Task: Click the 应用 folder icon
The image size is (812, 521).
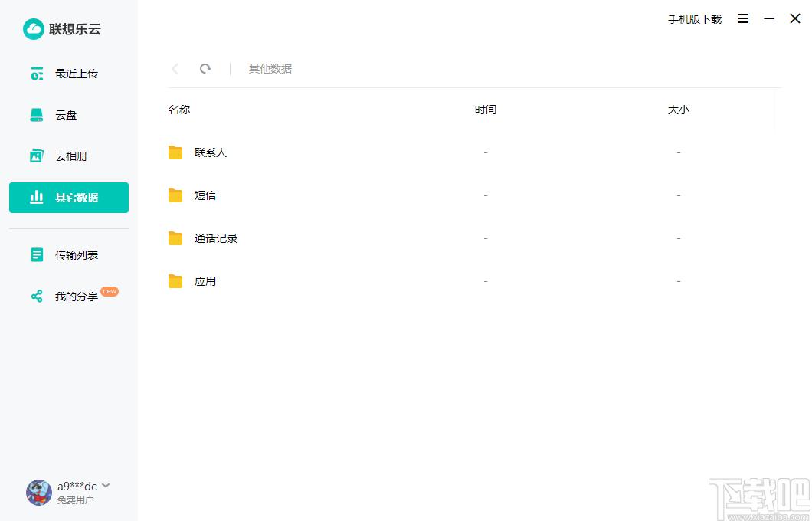Action: (x=175, y=281)
